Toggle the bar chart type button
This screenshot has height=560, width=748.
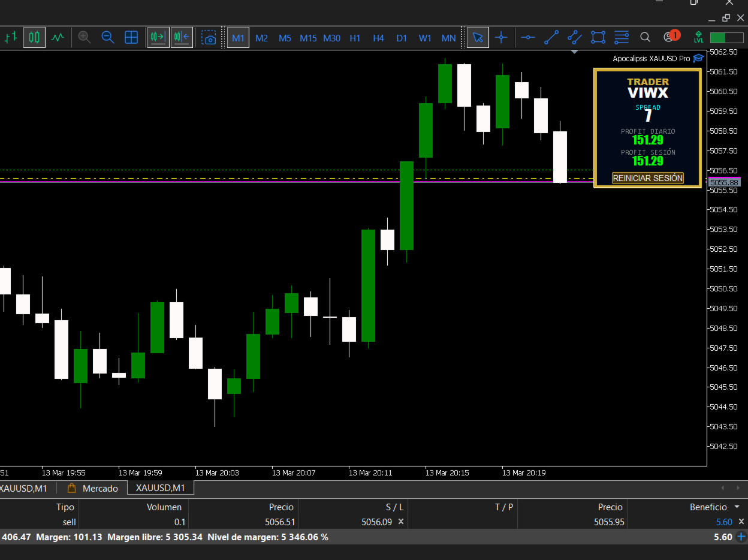(11, 37)
